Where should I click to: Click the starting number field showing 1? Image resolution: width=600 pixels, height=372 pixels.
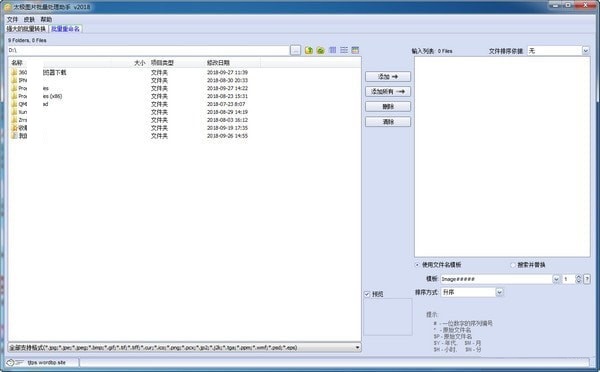pyautogui.click(x=569, y=279)
